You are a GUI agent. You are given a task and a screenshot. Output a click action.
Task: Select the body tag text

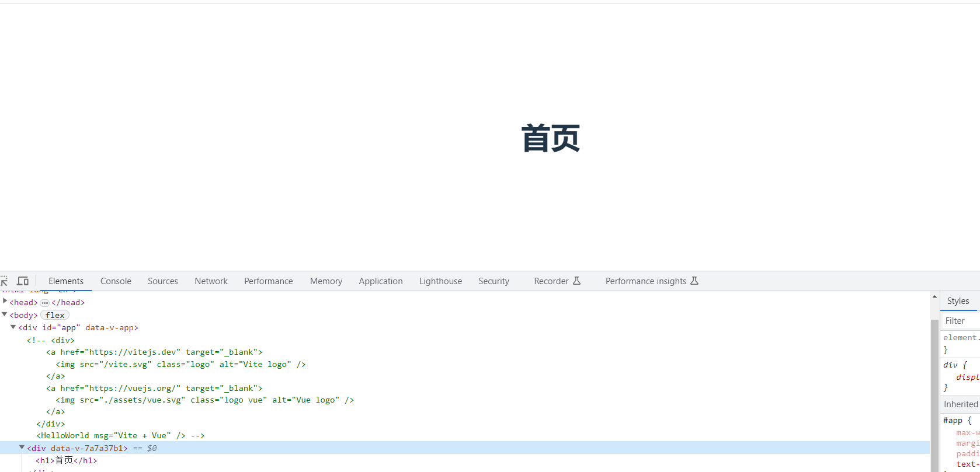[x=24, y=315]
